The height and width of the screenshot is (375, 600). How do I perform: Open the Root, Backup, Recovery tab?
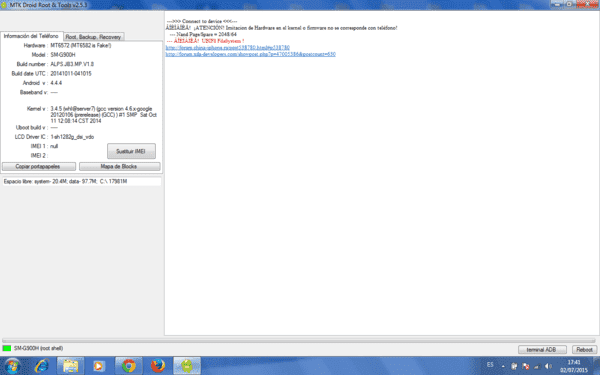[x=93, y=37]
